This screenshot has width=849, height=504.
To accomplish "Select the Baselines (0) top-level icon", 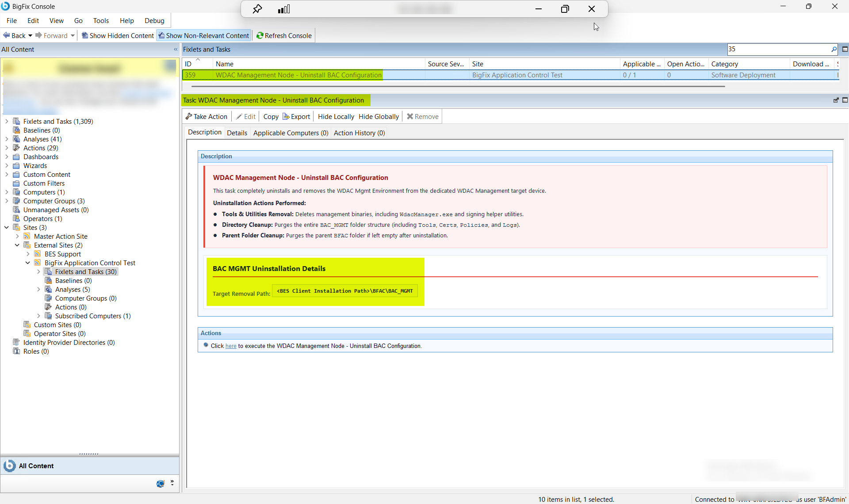I will [x=16, y=130].
